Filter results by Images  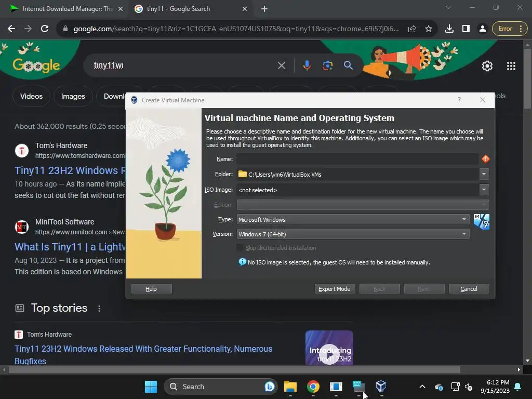click(73, 96)
